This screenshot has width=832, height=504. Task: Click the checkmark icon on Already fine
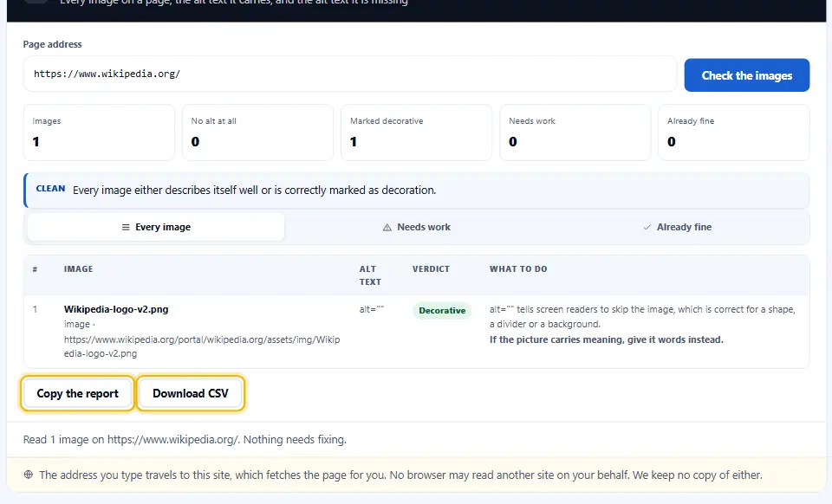pyautogui.click(x=647, y=228)
